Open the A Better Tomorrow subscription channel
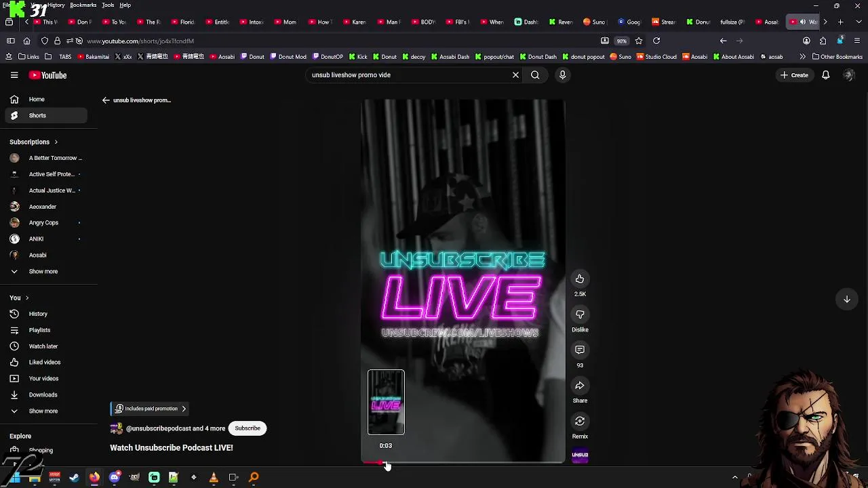The height and width of the screenshot is (488, 868). point(46,158)
